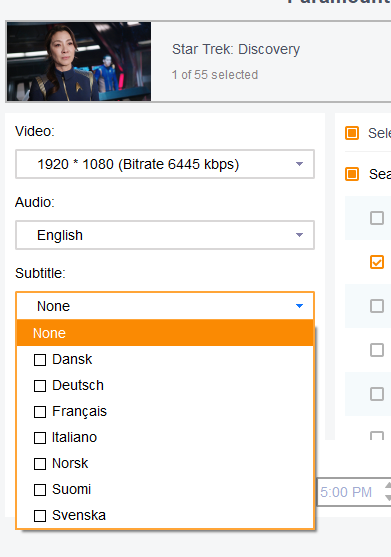Screen dimensions: 391x557
Task: Click the '1 of 55 selected' text
Action: 215,75
